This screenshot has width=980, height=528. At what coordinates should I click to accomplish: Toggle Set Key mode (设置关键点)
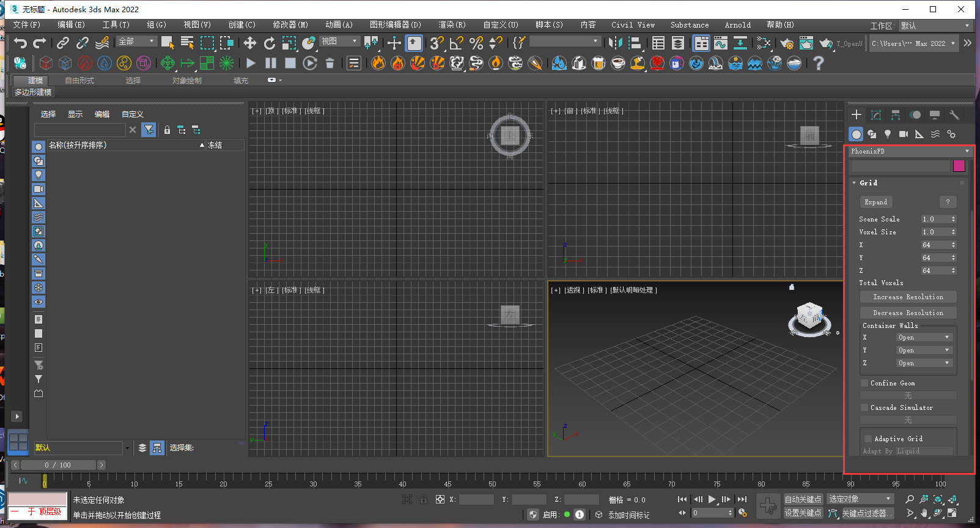click(x=803, y=513)
